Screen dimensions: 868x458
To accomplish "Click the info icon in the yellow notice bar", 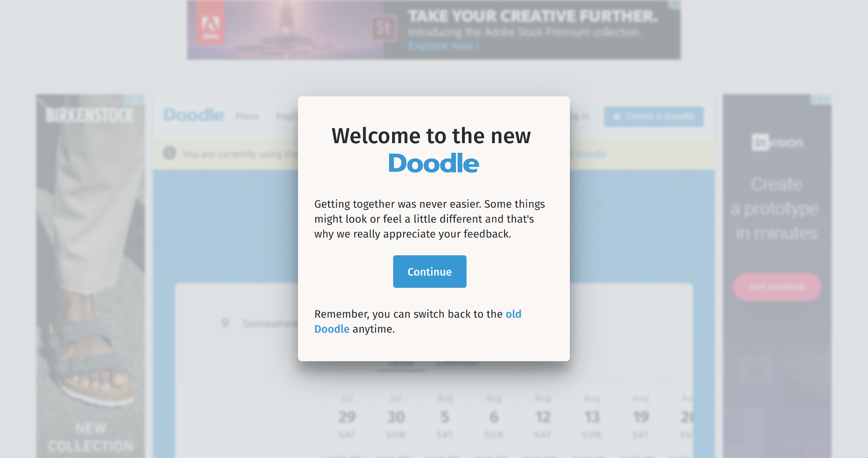I will 169,153.
